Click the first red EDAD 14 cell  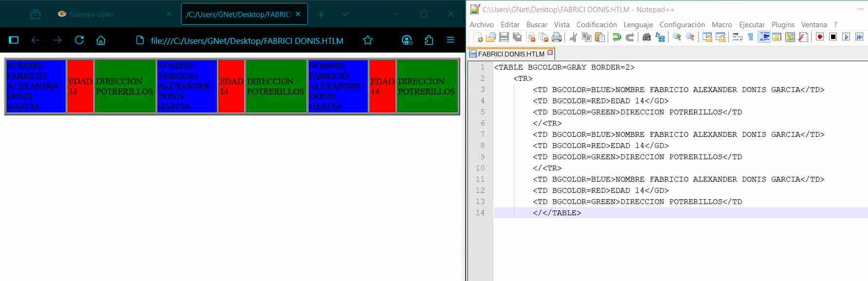pyautogui.click(x=81, y=86)
